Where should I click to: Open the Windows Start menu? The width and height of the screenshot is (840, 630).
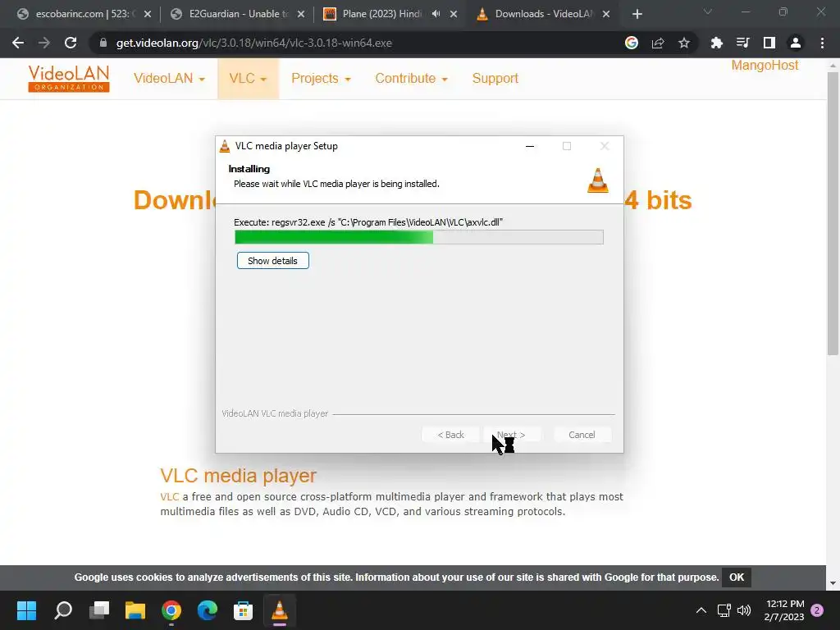(27, 610)
